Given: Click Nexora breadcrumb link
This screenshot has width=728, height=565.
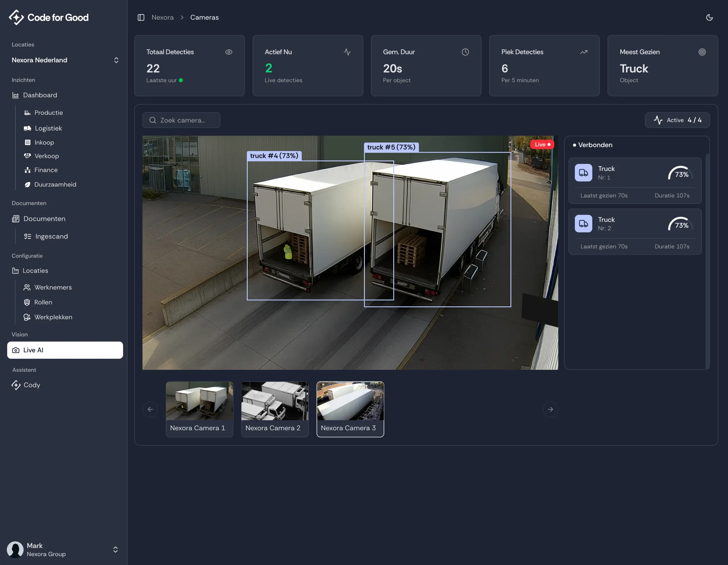Looking at the screenshot, I should point(163,17).
